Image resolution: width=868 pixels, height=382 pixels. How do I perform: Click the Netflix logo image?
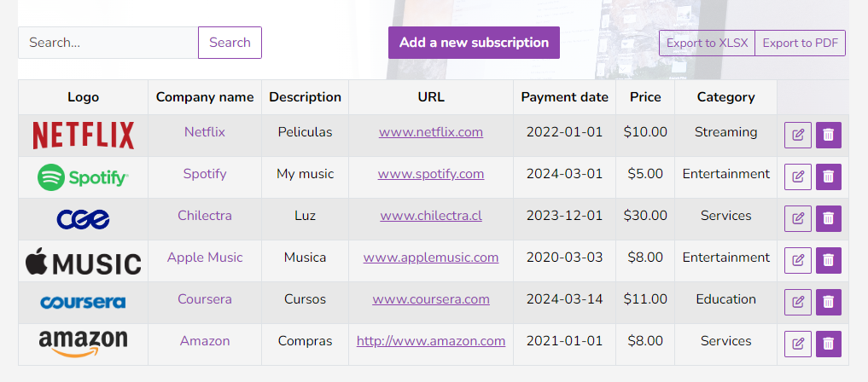(83, 136)
